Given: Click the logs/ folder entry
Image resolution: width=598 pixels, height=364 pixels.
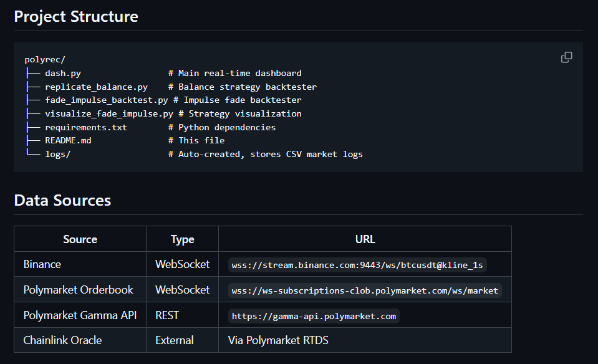Looking at the screenshot, I should pyautogui.click(x=57, y=154).
